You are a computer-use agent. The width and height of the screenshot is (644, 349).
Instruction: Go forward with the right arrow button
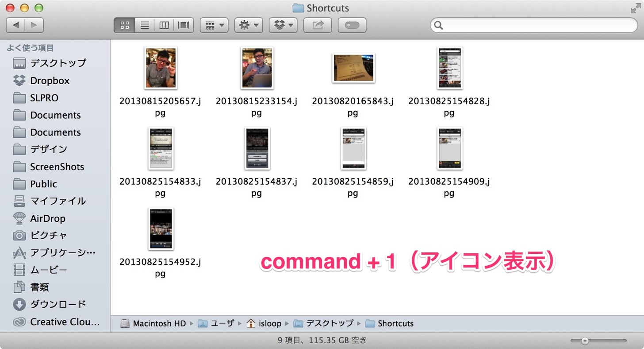coord(34,25)
